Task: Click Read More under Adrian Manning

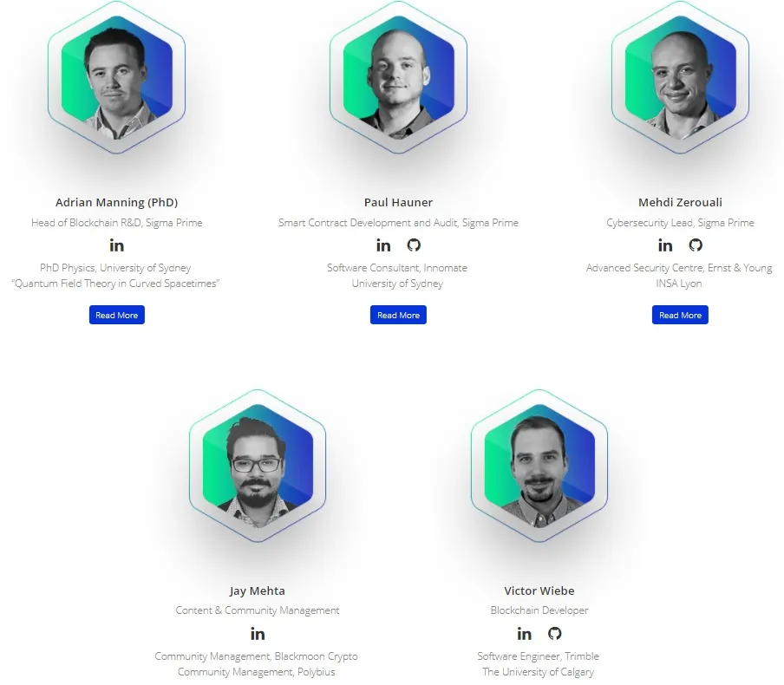Action: (117, 315)
